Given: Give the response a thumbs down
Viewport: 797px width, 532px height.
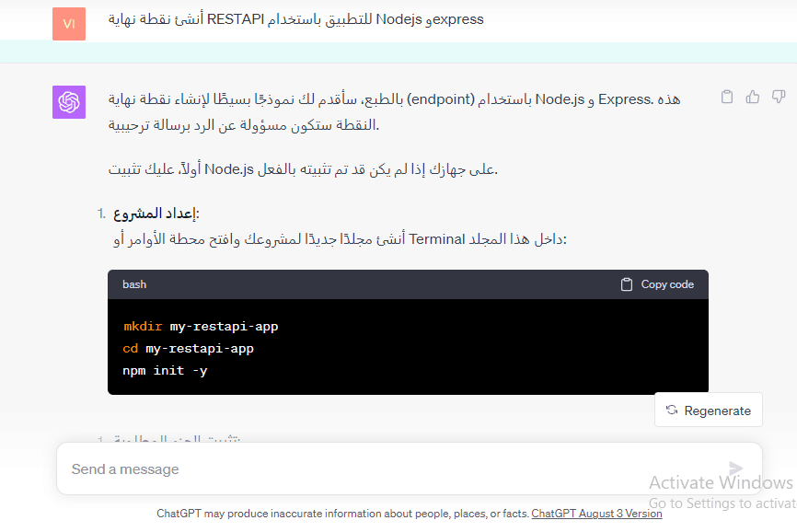Looking at the screenshot, I should click(x=779, y=97).
